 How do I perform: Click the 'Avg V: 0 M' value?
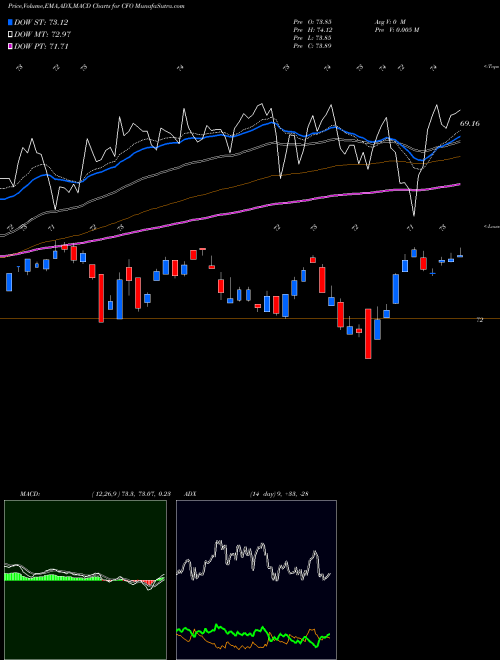(x=389, y=22)
